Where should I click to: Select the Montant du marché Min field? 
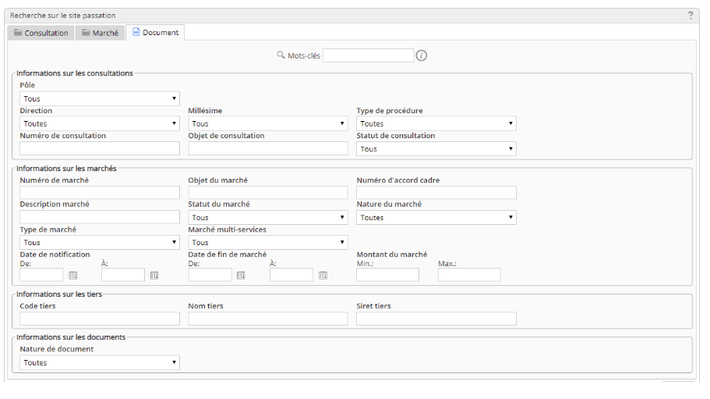pyautogui.click(x=388, y=275)
